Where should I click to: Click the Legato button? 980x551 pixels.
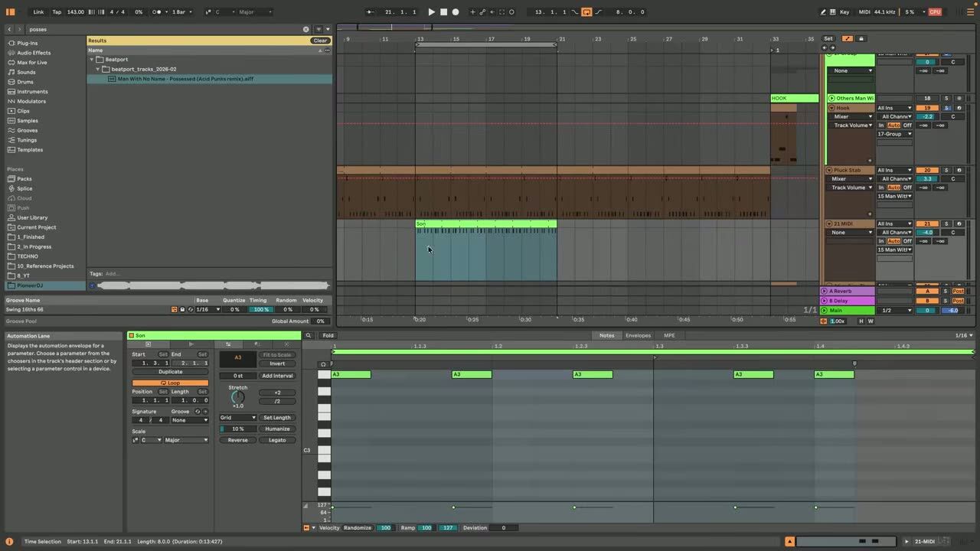(277, 440)
